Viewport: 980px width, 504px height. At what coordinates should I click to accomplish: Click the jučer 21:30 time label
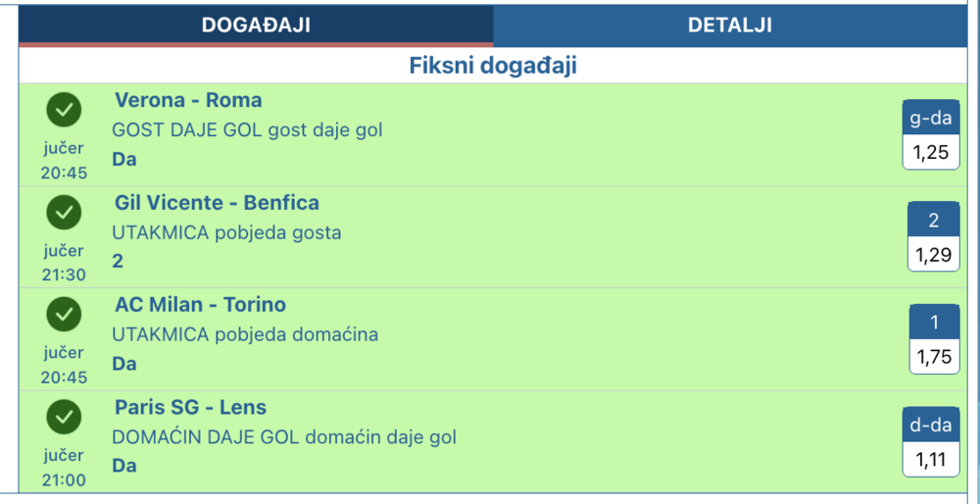[x=64, y=263]
